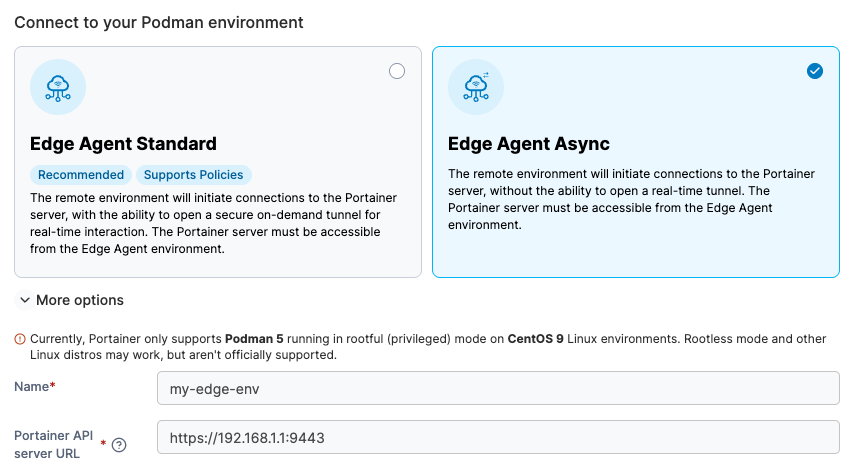Click the checked Edge Agent Async radio indicator
The height and width of the screenshot is (470, 853).
[x=815, y=71]
